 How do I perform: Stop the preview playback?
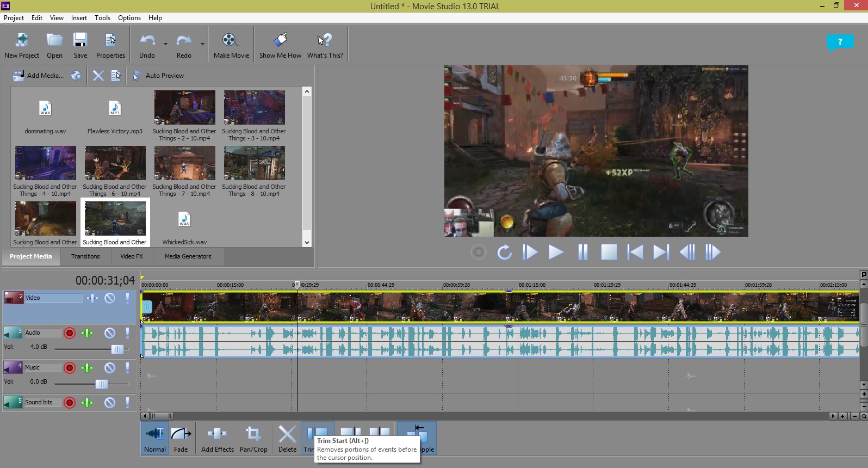pyautogui.click(x=609, y=253)
